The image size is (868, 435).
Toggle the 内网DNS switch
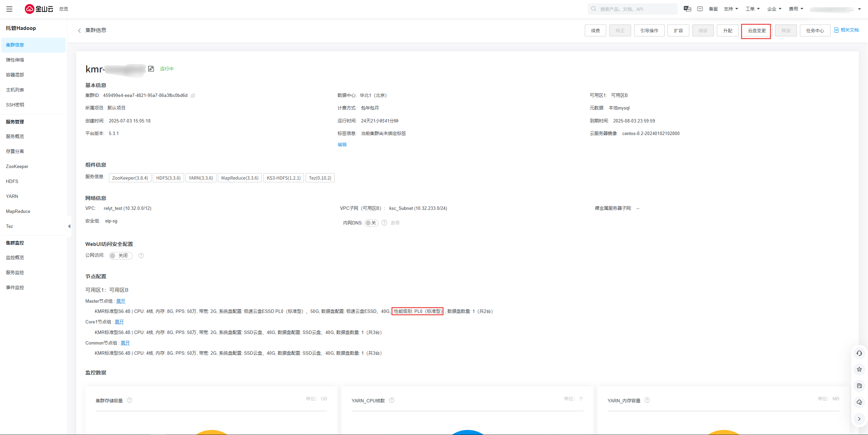371,223
